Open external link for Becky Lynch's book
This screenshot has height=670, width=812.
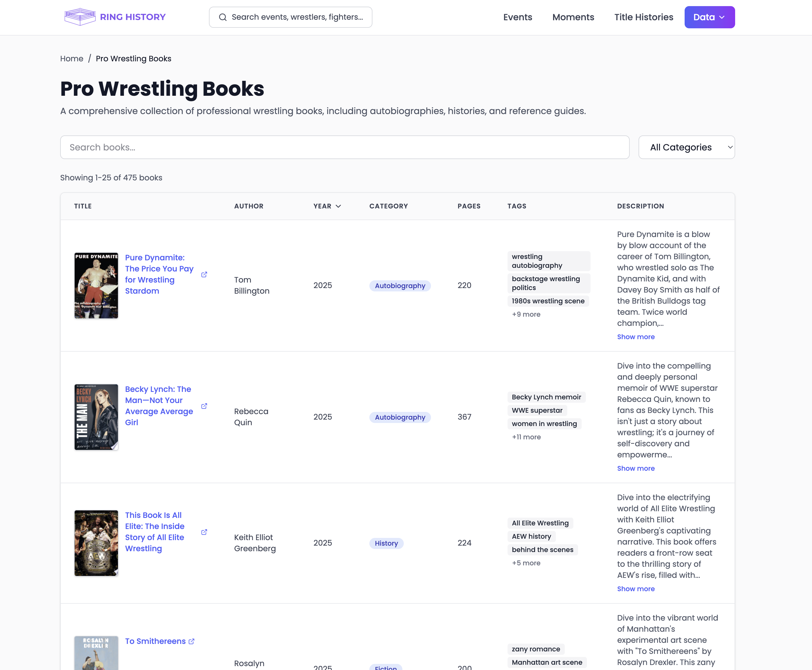(204, 406)
